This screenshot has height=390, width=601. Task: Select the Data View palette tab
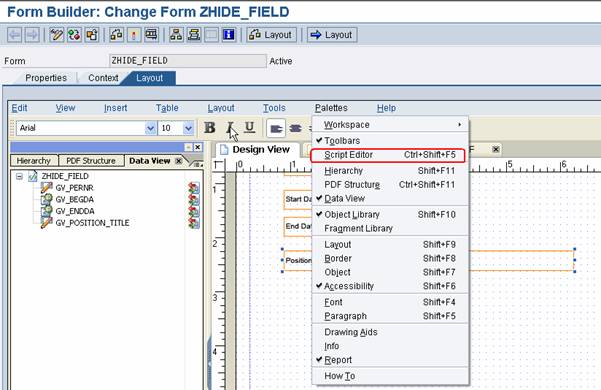149,161
